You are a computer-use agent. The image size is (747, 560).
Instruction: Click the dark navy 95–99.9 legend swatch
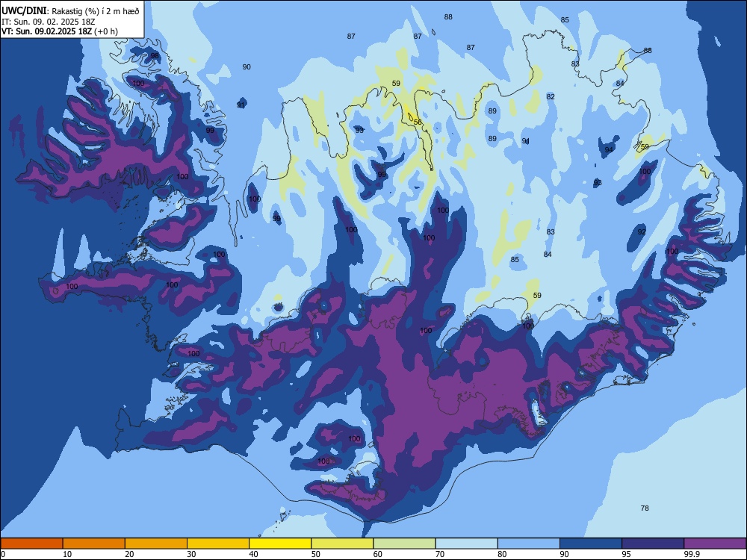click(x=653, y=544)
